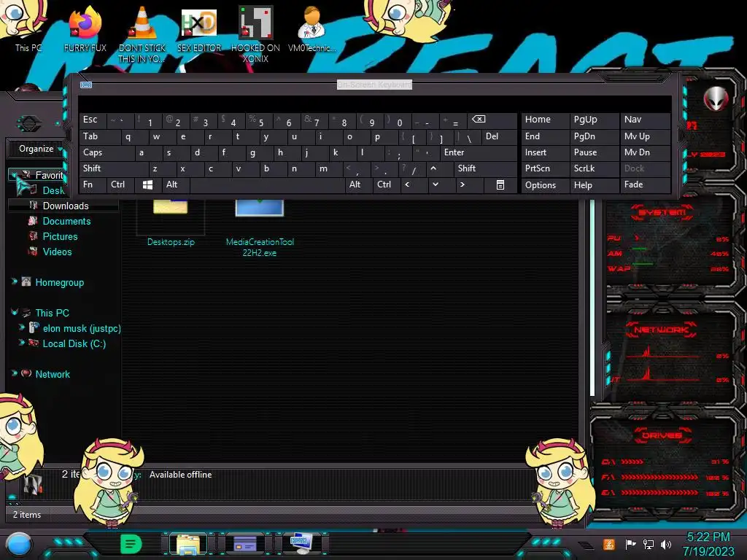The height and width of the screenshot is (560, 747).
Task: Toggle the right Shift key
Action: pyautogui.click(x=485, y=168)
